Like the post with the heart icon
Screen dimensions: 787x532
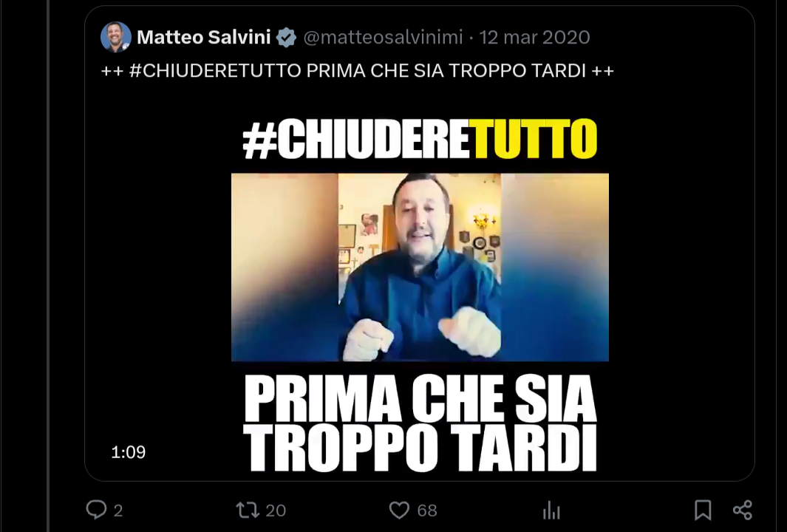(x=399, y=511)
